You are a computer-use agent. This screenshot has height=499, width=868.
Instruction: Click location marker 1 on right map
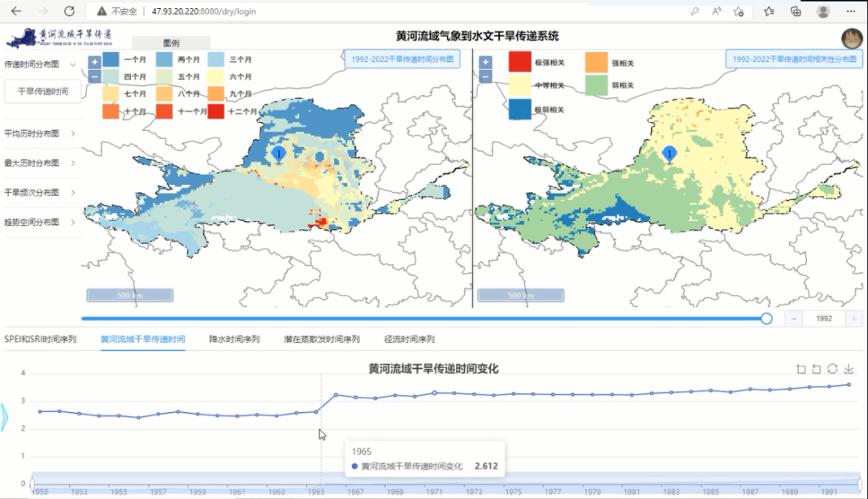(669, 153)
